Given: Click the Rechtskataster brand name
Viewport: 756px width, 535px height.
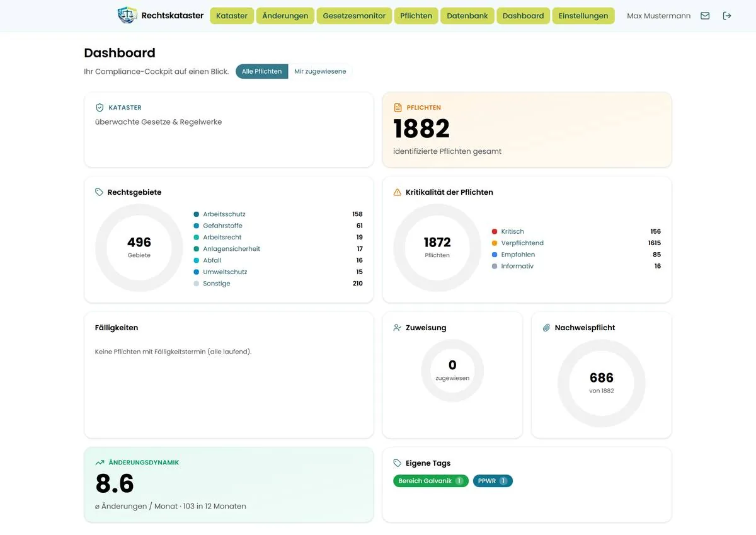Looking at the screenshot, I should point(173,16).
